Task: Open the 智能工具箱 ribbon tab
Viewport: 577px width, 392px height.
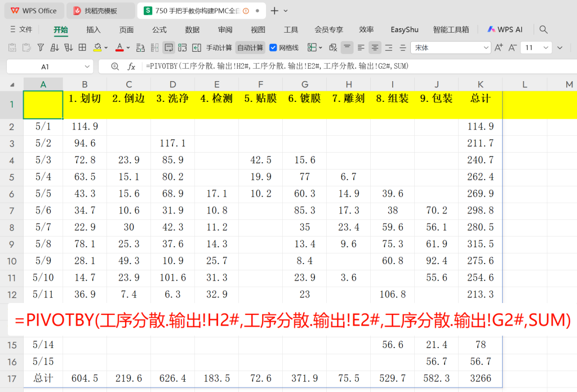Action: (451, 30)
